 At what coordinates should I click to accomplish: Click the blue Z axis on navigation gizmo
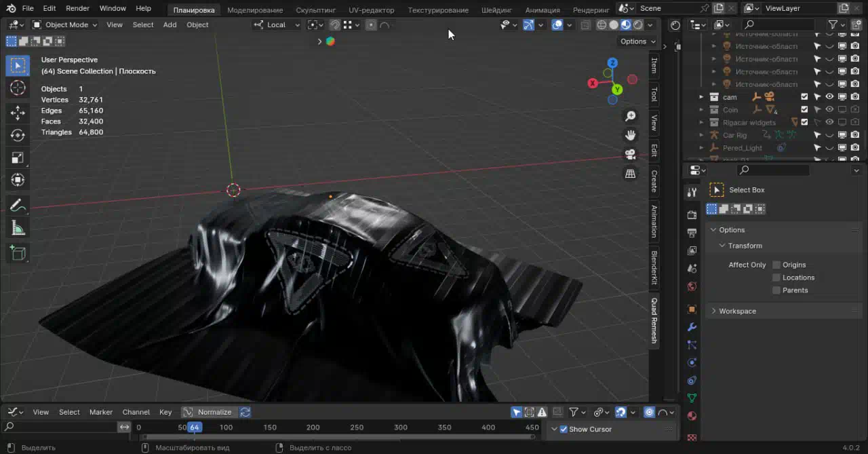[612, 63]
